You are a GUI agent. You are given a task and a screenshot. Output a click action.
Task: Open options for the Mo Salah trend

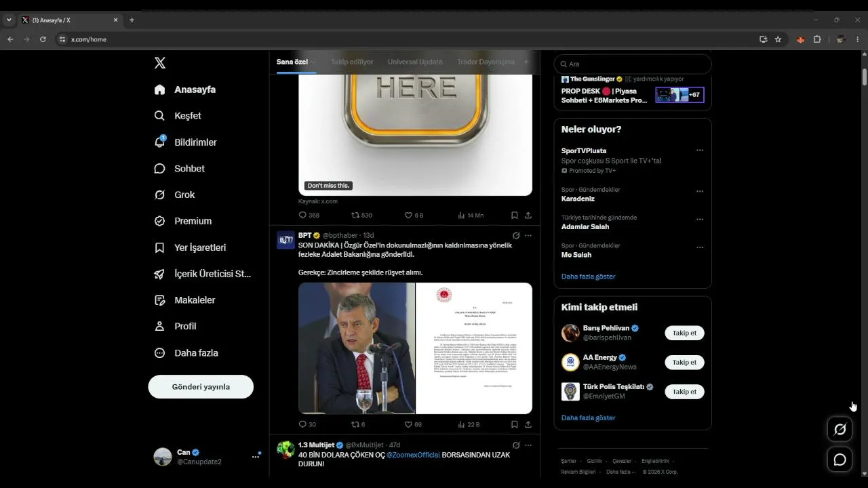(x=700, y=247)
